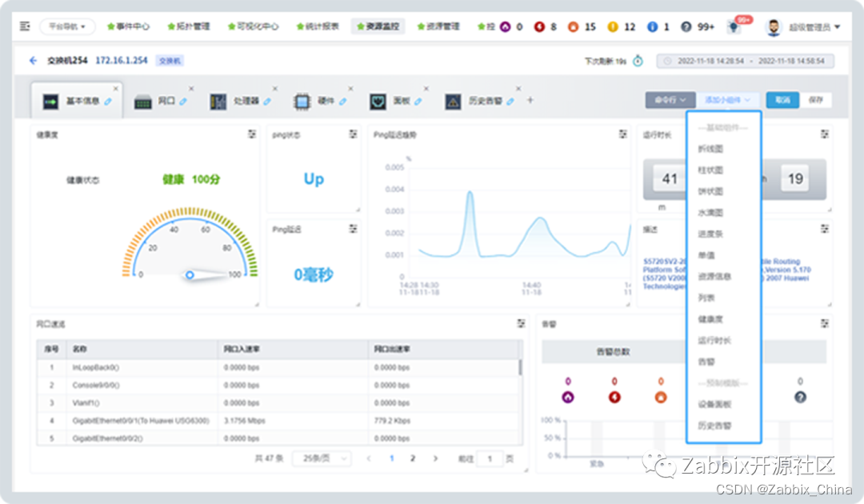Click the refresh timer stopwatch icon

(x=638, y=61)
